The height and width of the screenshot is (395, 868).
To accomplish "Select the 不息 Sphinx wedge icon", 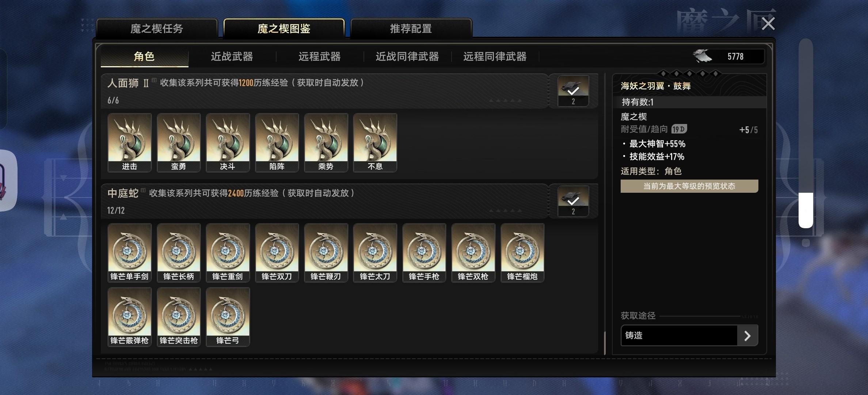I will [x=375, y=143].
